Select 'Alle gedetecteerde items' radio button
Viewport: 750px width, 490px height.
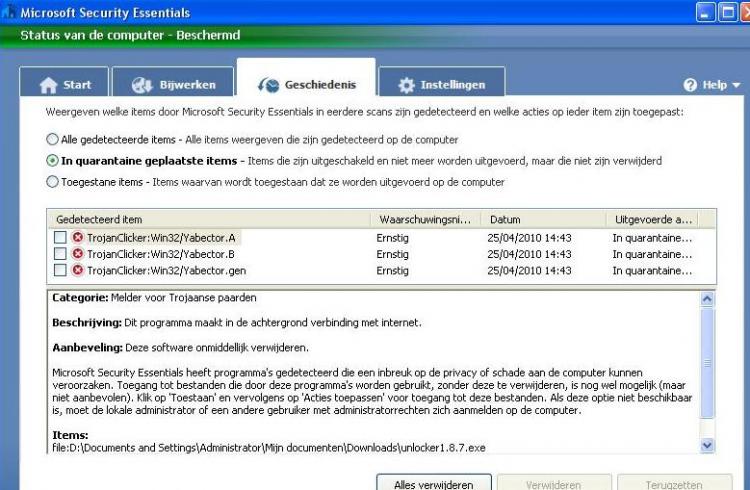pos(52,139)
